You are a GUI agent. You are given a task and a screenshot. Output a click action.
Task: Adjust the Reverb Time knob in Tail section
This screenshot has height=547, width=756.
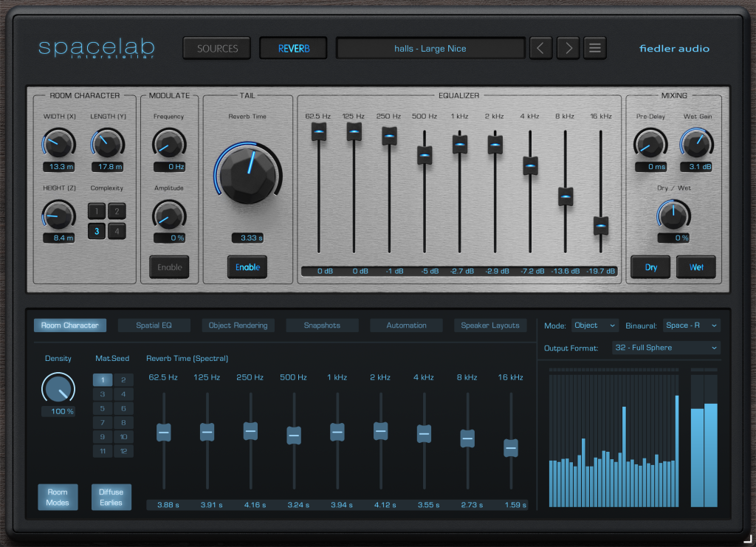[248, 176]
